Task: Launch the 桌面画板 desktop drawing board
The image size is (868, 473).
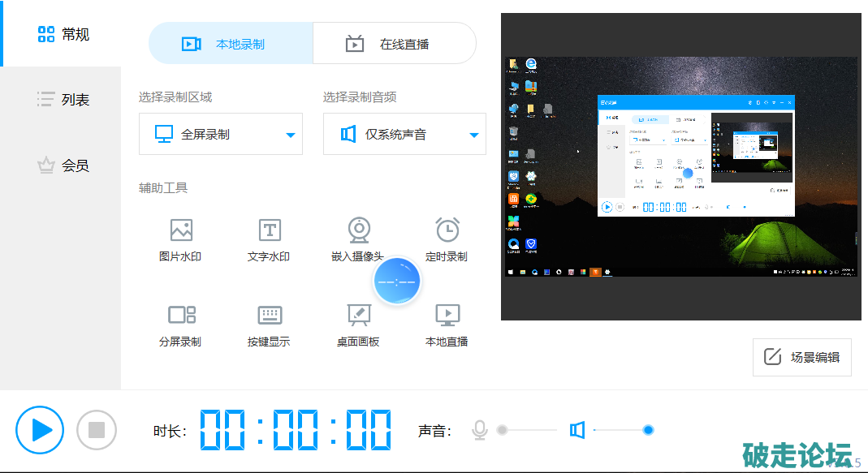Action: click(x=358, y=325)
